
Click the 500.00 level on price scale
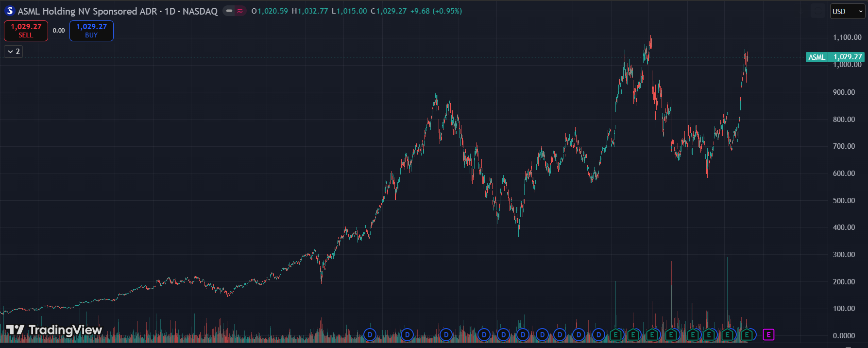coord(844,200)
